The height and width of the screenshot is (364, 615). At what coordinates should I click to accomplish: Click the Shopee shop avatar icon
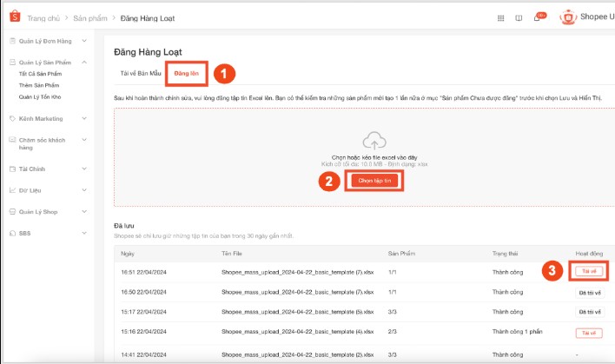pyautogui.click(x=568, y=17)
